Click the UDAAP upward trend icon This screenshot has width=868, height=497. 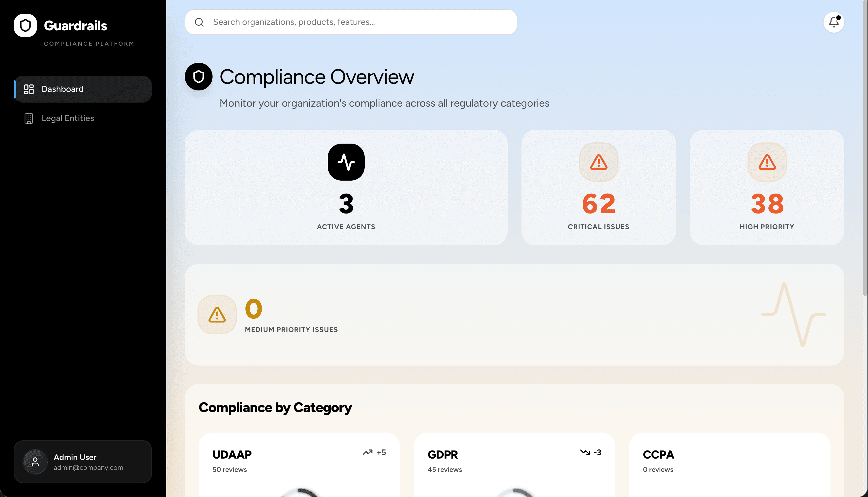367,452
